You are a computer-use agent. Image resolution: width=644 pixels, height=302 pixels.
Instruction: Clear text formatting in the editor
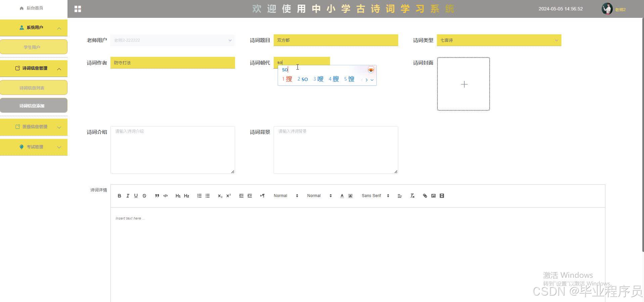(412, 196)
